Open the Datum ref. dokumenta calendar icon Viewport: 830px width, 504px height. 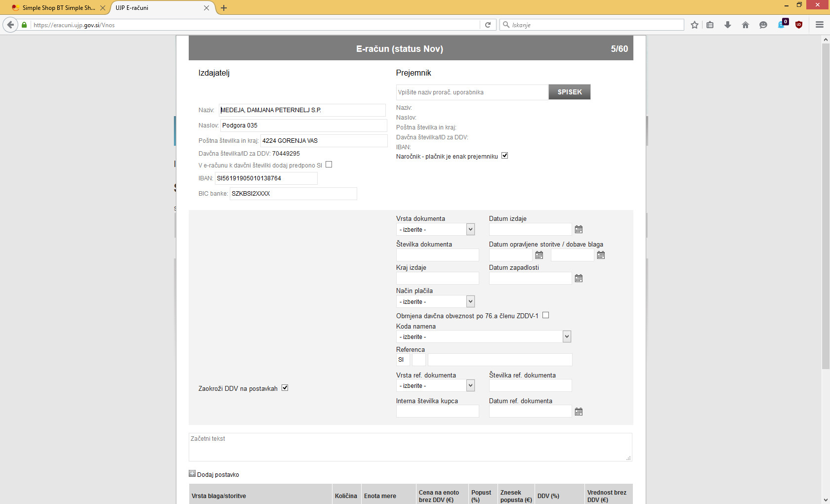(x=579, y=412)
